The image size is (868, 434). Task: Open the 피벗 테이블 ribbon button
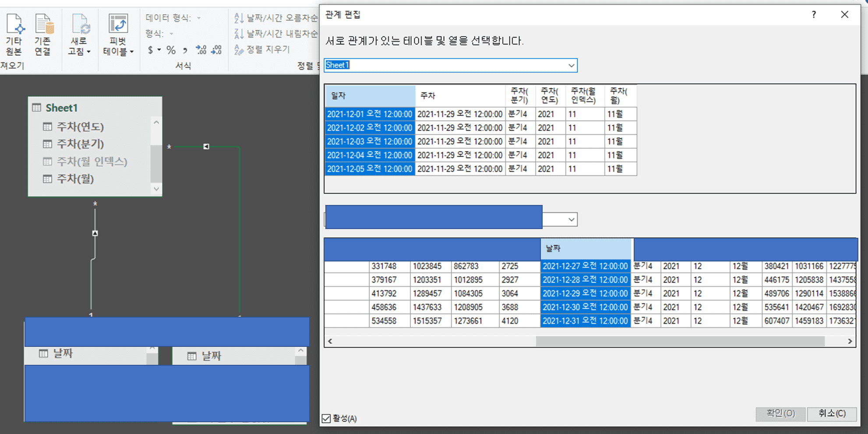118,34
